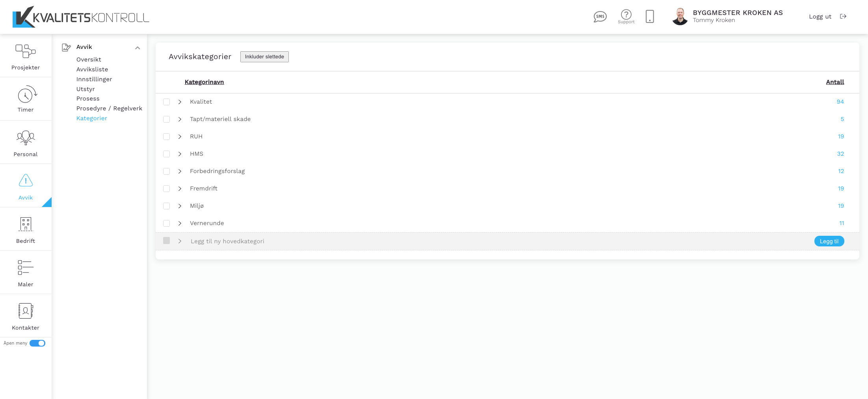Open the SMS message icon

[x=600, y=17]
